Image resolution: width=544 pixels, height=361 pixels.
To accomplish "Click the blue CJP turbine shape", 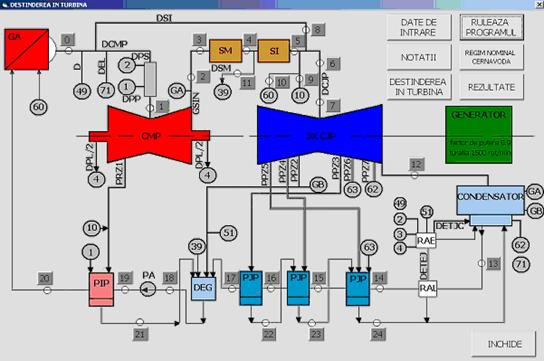I will pyautogui.click(x=320, y=135).
